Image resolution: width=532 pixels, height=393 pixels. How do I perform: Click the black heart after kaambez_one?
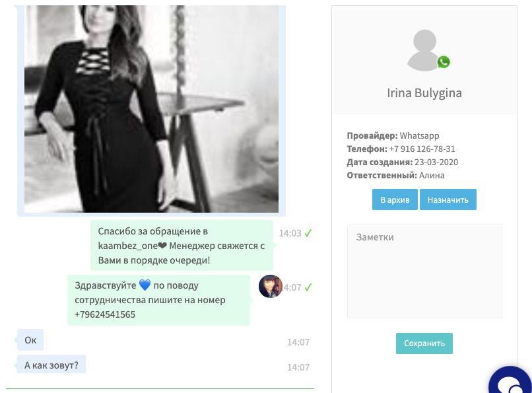pos(162,246)
